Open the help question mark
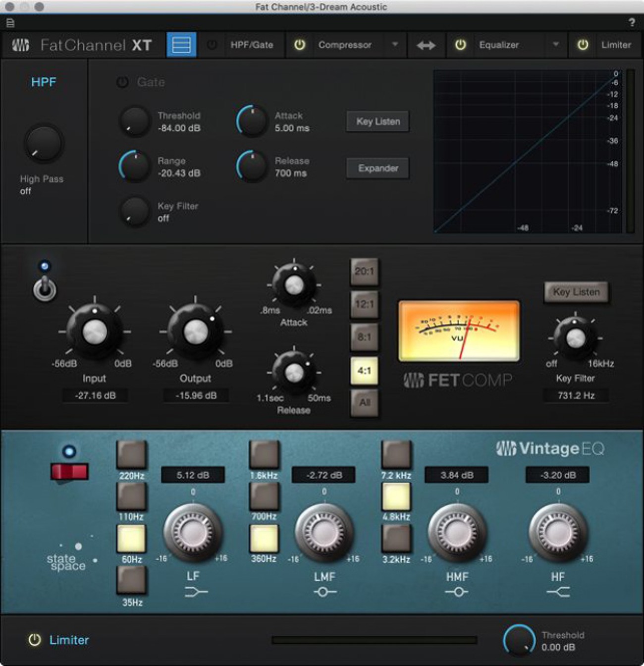 pos(632,22)
